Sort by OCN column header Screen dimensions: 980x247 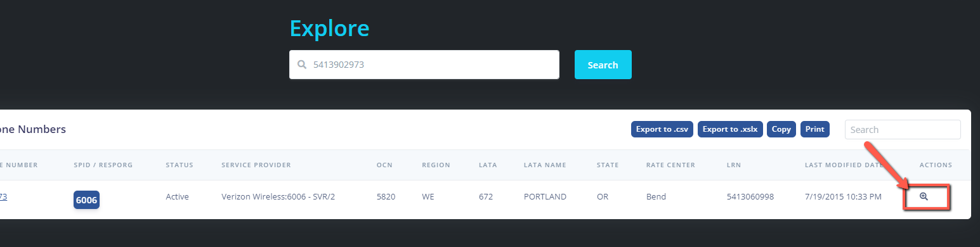[x=384, y=165]
